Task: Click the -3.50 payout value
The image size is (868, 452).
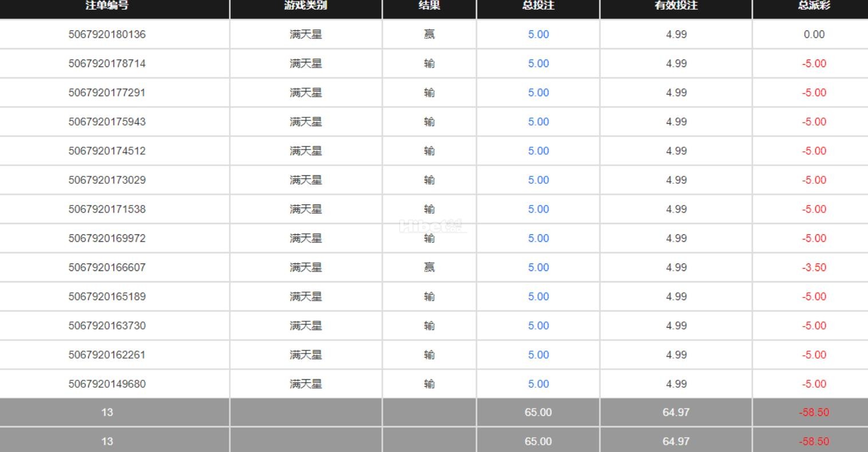Action: (814, 268)
